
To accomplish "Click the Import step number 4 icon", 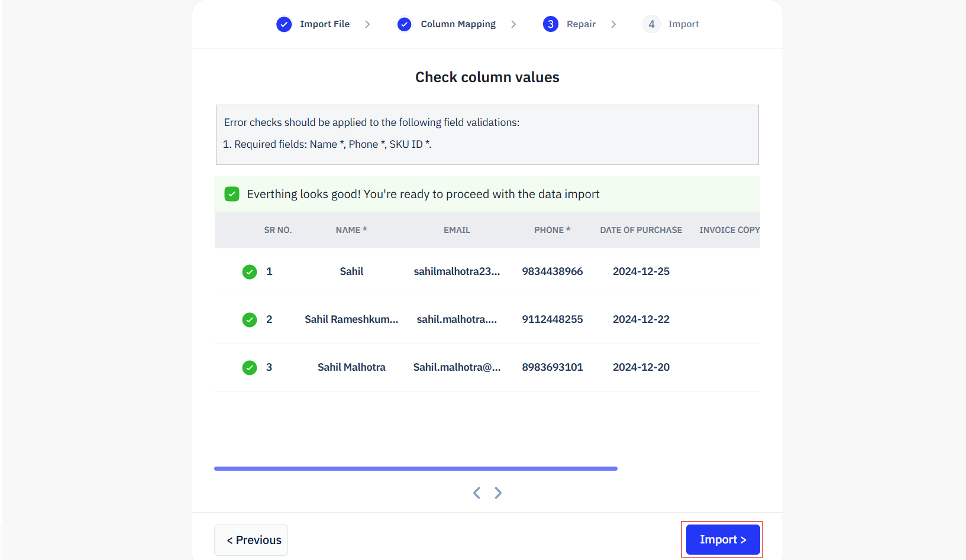I will [651, 24].
